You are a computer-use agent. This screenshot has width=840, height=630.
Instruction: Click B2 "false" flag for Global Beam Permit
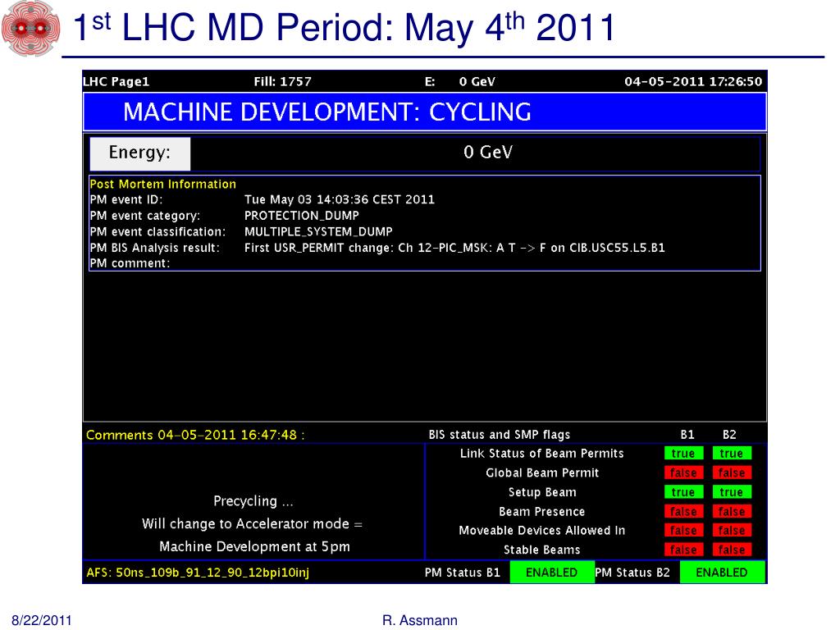[731, 472]
